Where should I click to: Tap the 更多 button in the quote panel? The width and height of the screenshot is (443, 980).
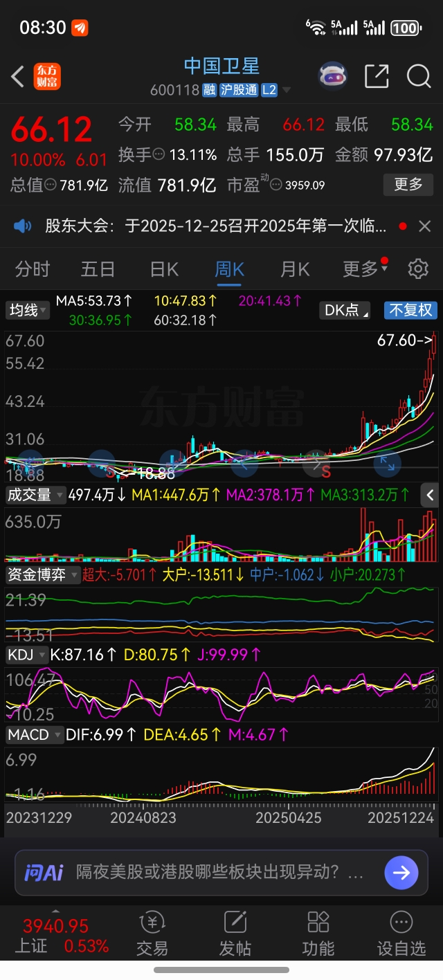[x=408, y=185]
